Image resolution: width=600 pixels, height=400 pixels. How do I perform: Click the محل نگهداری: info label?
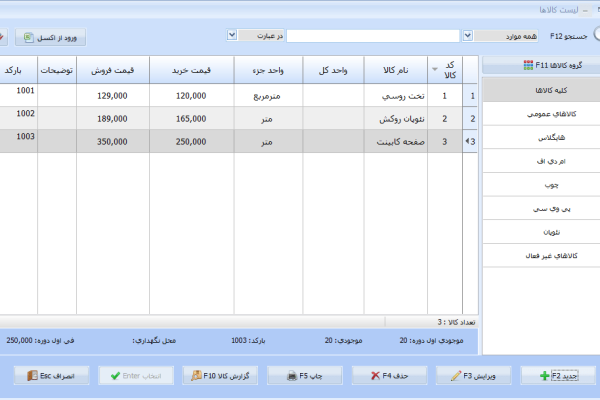pyautogui.click(x=154, y=340)
